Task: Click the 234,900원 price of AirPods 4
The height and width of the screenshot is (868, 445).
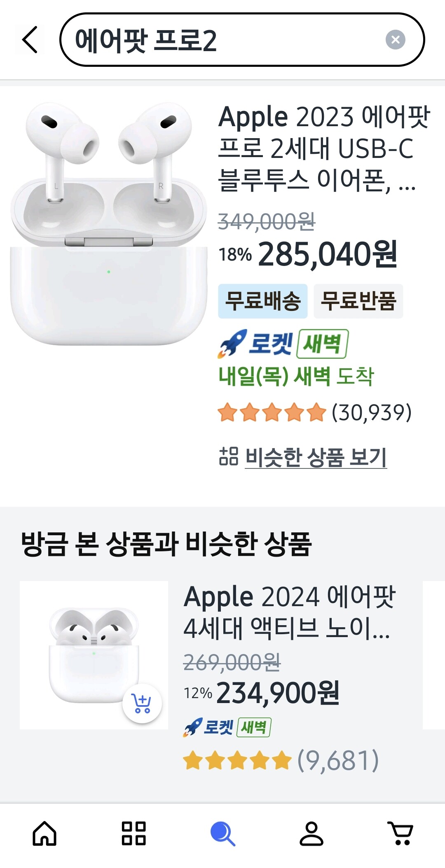Action: (278, 693)
